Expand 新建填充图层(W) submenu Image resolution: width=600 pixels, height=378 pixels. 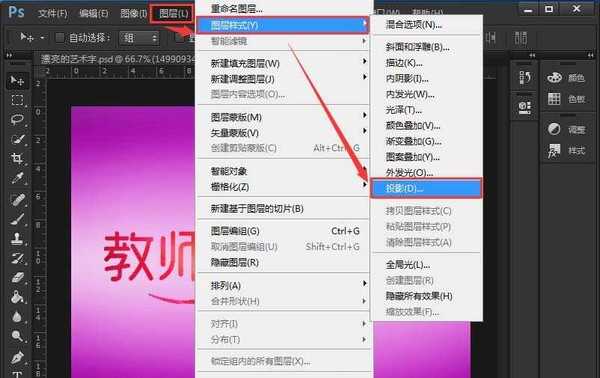coord(284,63)
